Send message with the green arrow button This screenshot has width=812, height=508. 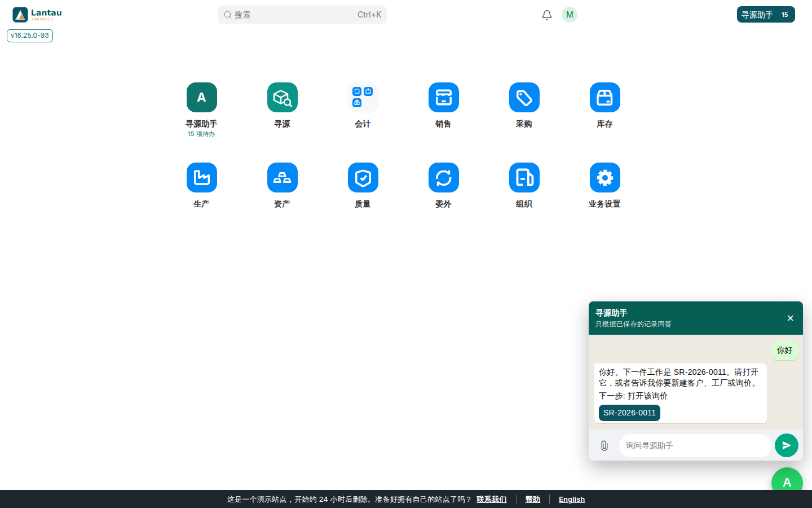[787, 445]
